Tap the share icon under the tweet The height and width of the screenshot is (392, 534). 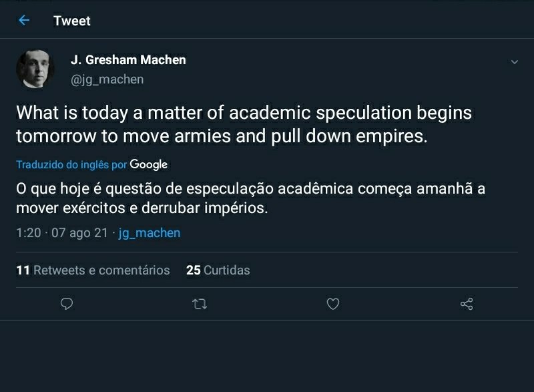(x=467, y=305)
